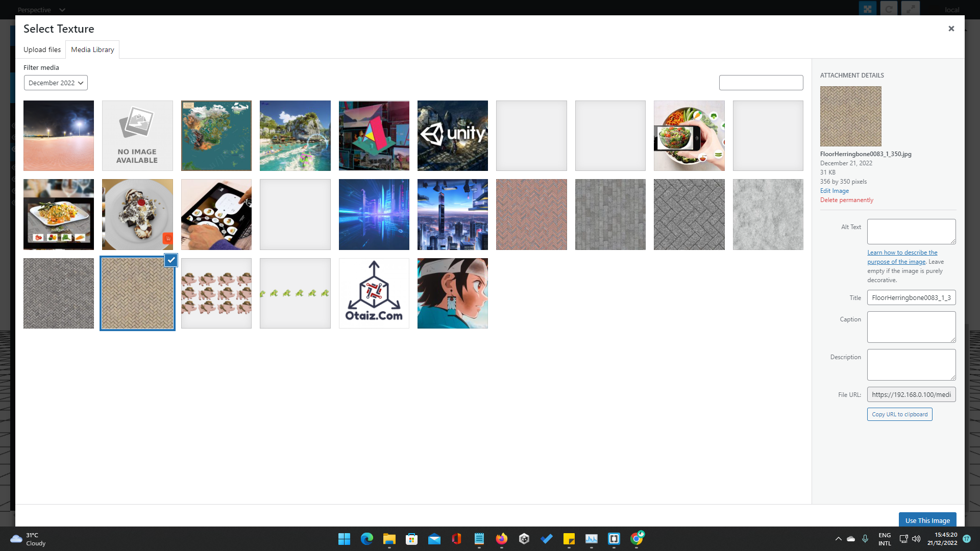Open Firefox from the taskbar
This screenshot has height=551, width=980.
(x=502, y=539)
